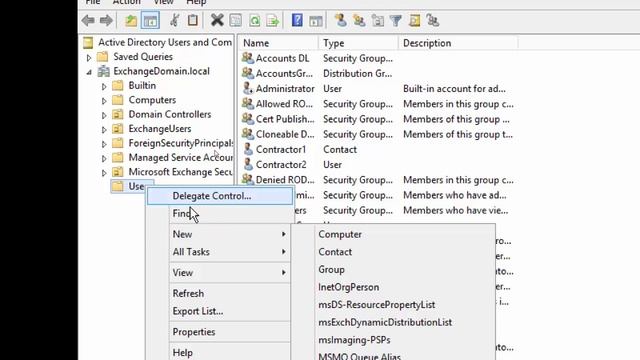Click the Forward arrow toolbar icon

pyautogui.click(x=106, y=20)
